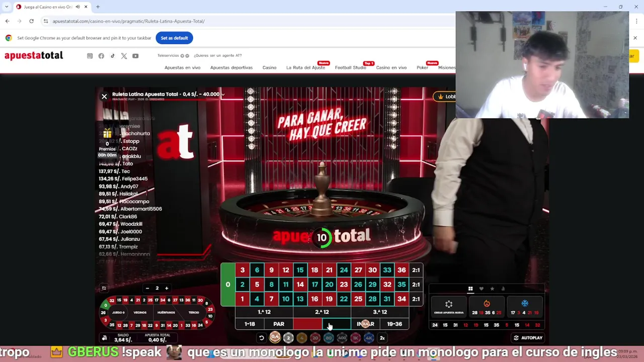Viewport: 644px width, 362px height.
Task: Open the Premios gift icon
Action: (107, 133)
